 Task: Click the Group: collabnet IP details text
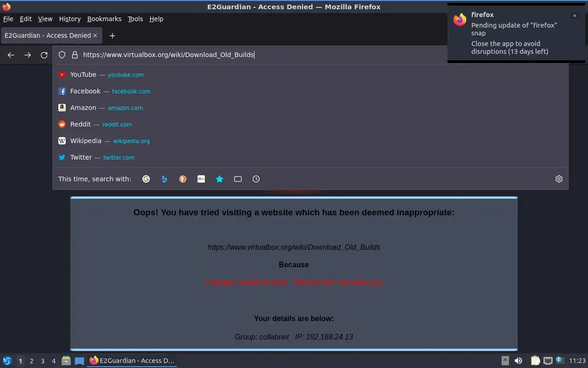coord(294,337)
